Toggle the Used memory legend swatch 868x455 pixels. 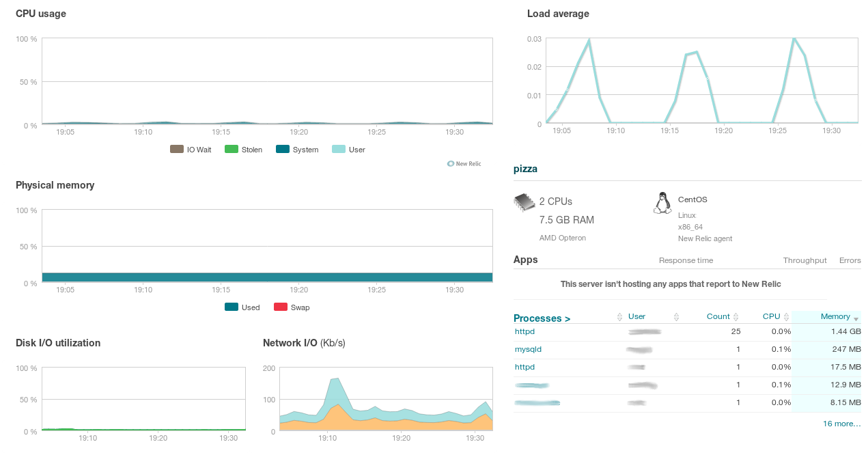(231, 307)
